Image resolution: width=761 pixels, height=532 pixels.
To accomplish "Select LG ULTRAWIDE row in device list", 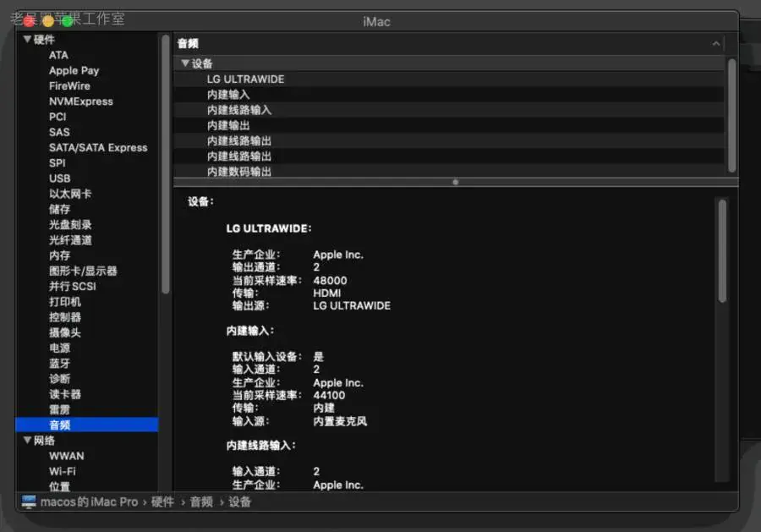I will [x=448, y=80].
